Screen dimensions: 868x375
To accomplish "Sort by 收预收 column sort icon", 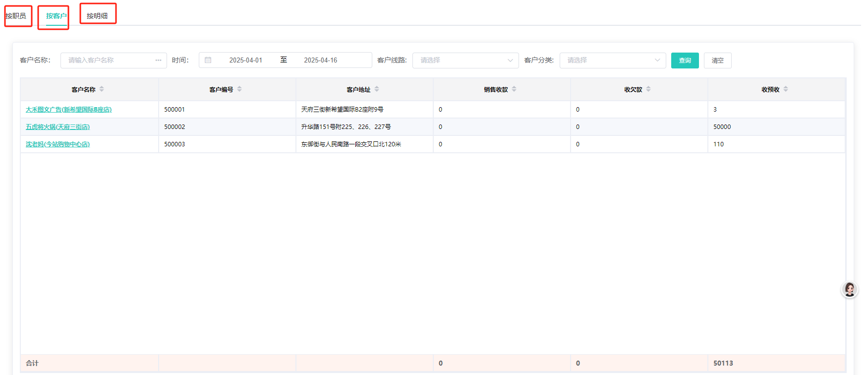I will pyautogui.click(x=786, y=89).
